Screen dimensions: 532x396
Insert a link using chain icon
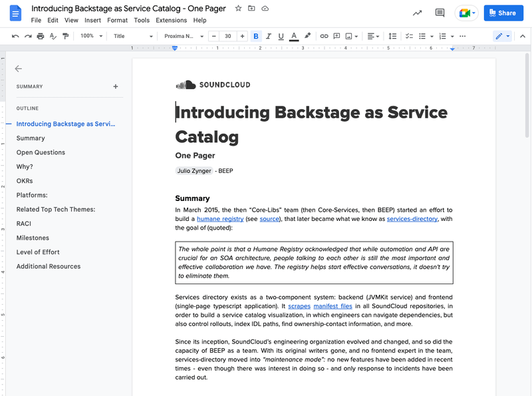(324, 36)
